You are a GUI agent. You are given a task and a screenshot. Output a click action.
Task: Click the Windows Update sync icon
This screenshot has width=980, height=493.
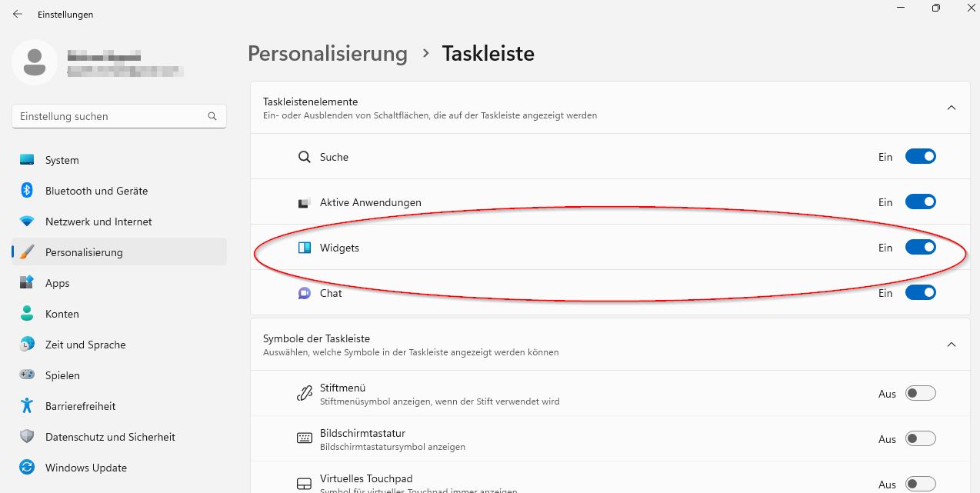tap(27, 468)
